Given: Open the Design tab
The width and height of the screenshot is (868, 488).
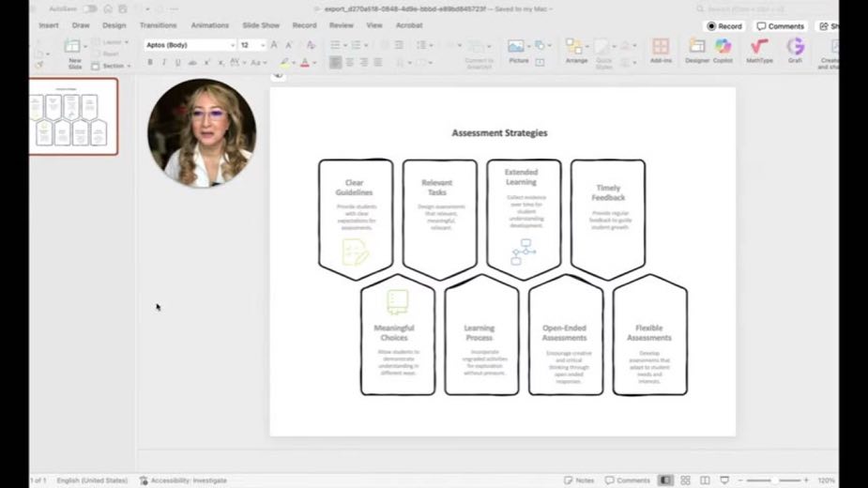Looking at the screenshot, I should (114, 25).
